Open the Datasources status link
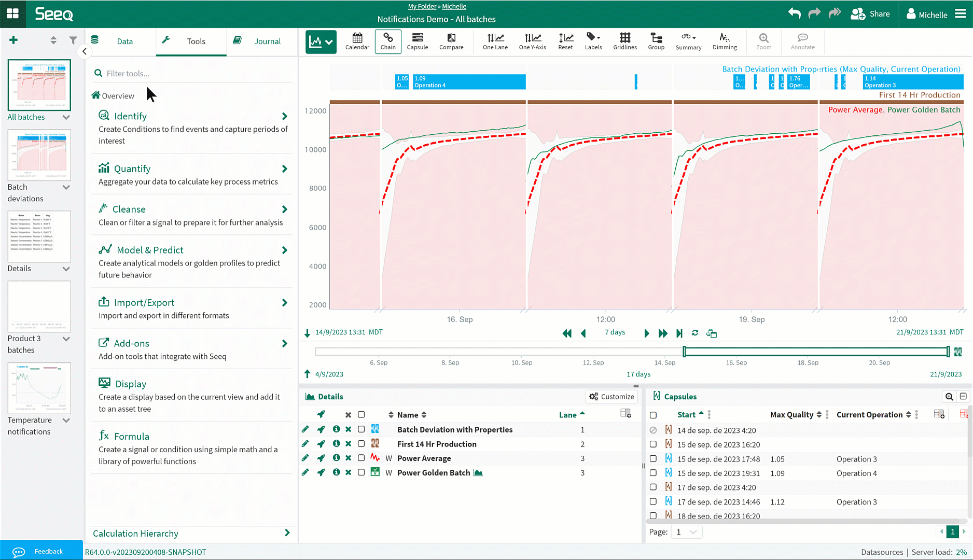 coord(882,552)
